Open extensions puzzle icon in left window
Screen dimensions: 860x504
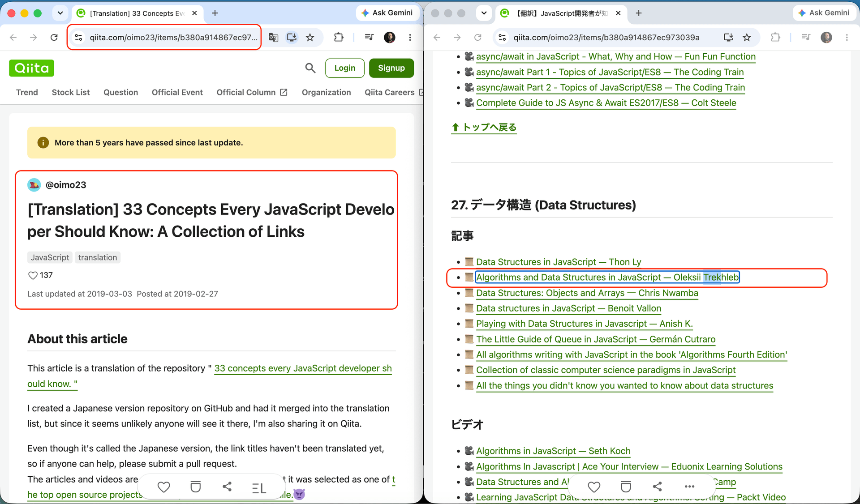pos(339,38)
